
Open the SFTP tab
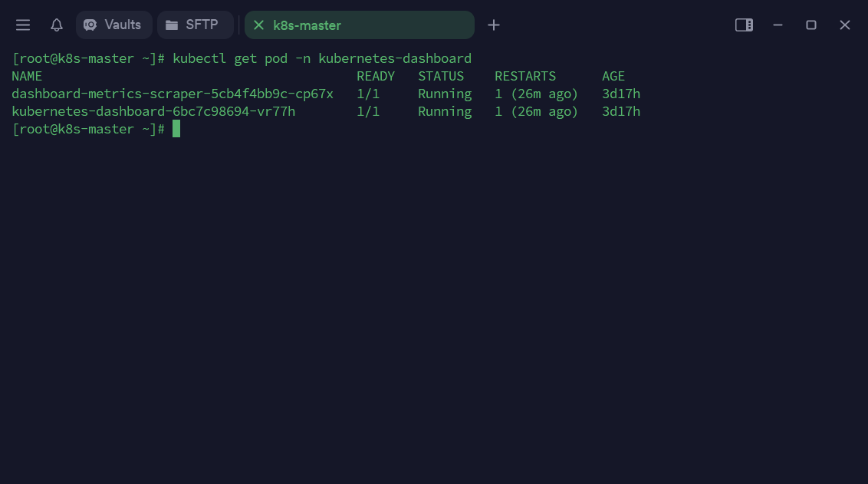pyautogui.click(x=195, y=25)
